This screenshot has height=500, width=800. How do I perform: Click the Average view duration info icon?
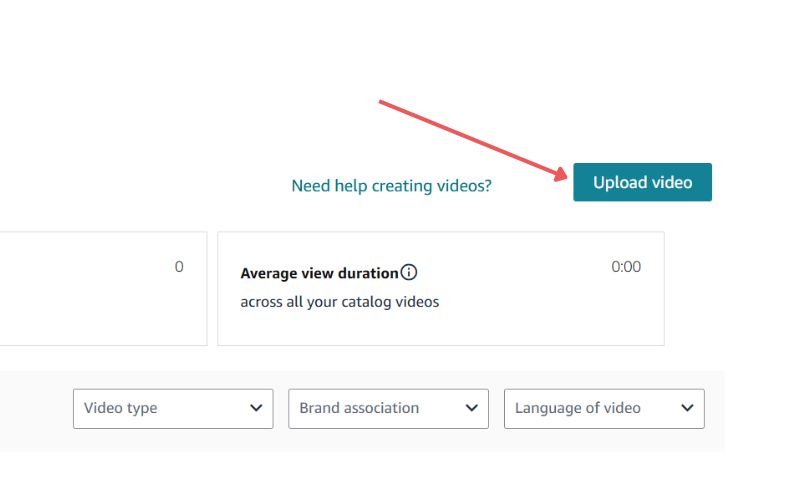(409, 272)
